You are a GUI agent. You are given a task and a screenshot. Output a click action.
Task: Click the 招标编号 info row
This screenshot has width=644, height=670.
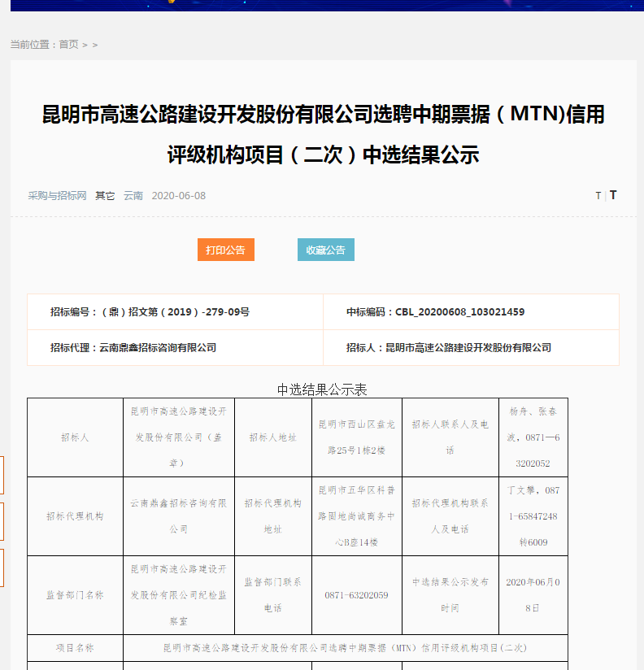coord(150,311)
